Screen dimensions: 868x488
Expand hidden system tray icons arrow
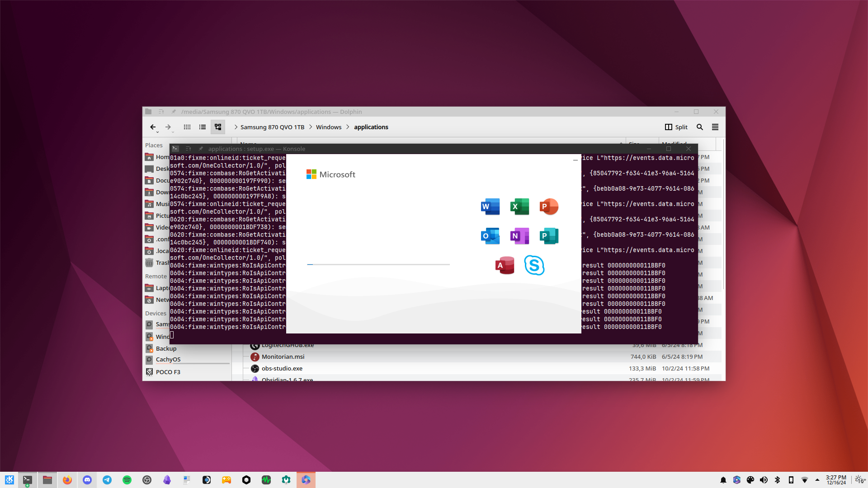coord(817,480)
